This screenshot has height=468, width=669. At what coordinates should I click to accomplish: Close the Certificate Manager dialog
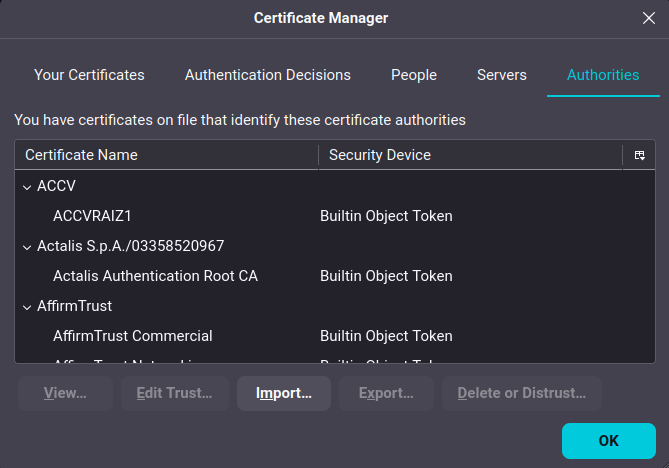tap(647, 17)
